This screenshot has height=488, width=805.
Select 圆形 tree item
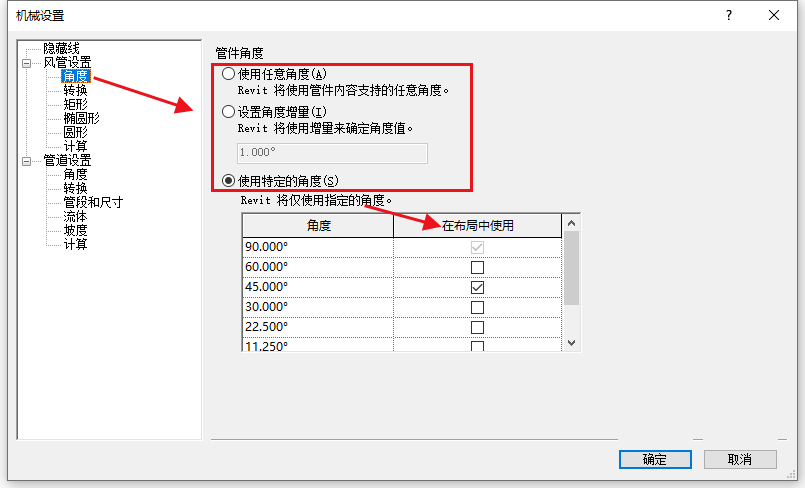tap(75, 132)
